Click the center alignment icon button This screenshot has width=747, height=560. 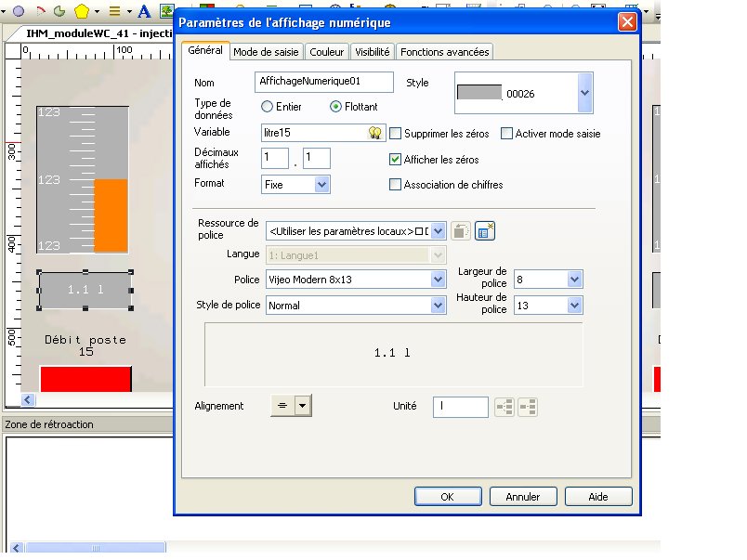(x=282, y=405)
